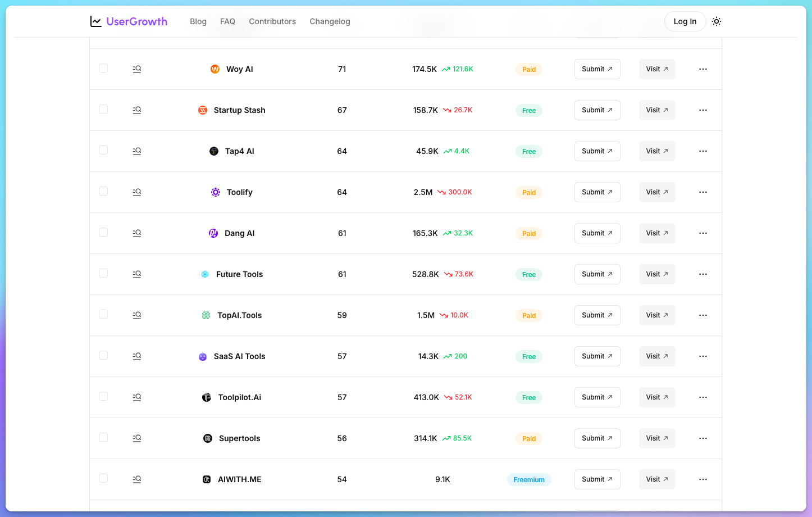Open details icon for Toolify row
The width and height of the screenshot is (812, 517).
(137, 192)
